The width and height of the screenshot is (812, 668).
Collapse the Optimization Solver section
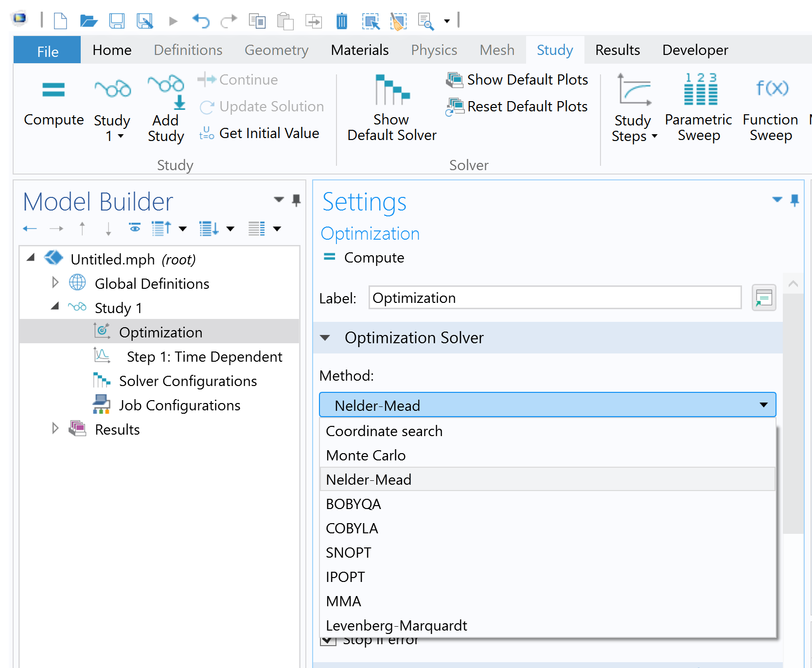tap(325, 338)
